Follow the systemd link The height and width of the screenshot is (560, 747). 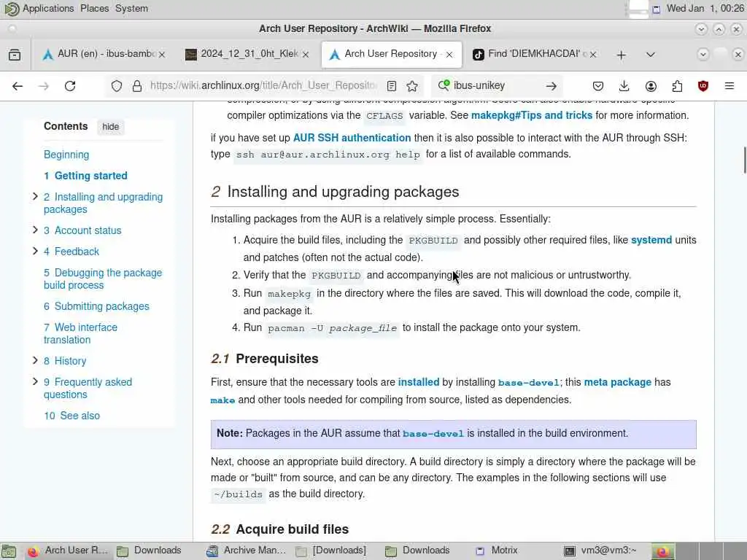651,240
